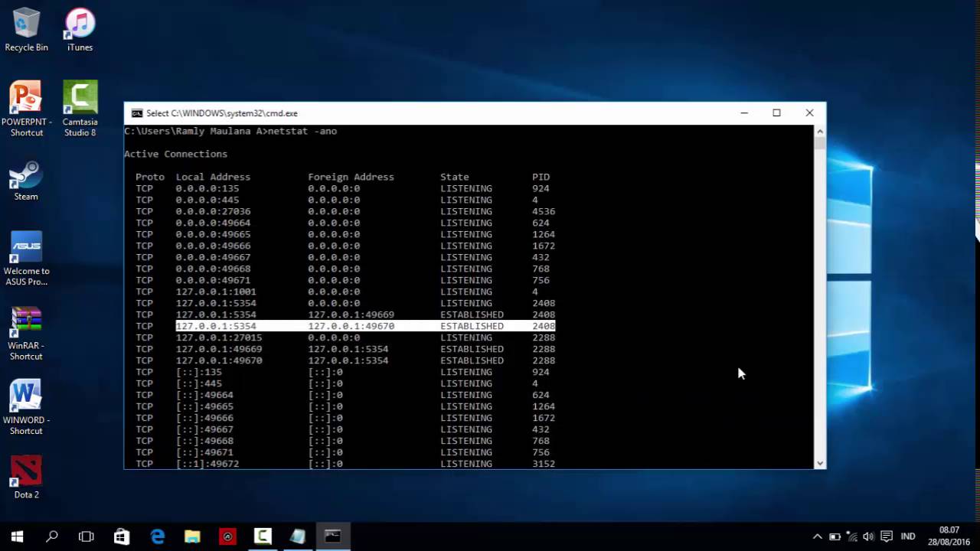Launch the Store from the taskbar

[x=122, y=536]
